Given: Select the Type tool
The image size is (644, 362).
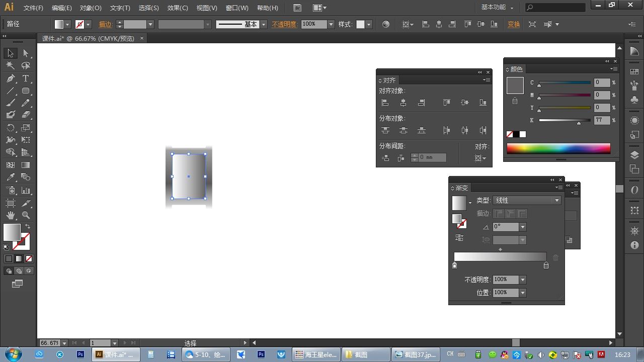Looking at the screenshot, I should (26, 78).
